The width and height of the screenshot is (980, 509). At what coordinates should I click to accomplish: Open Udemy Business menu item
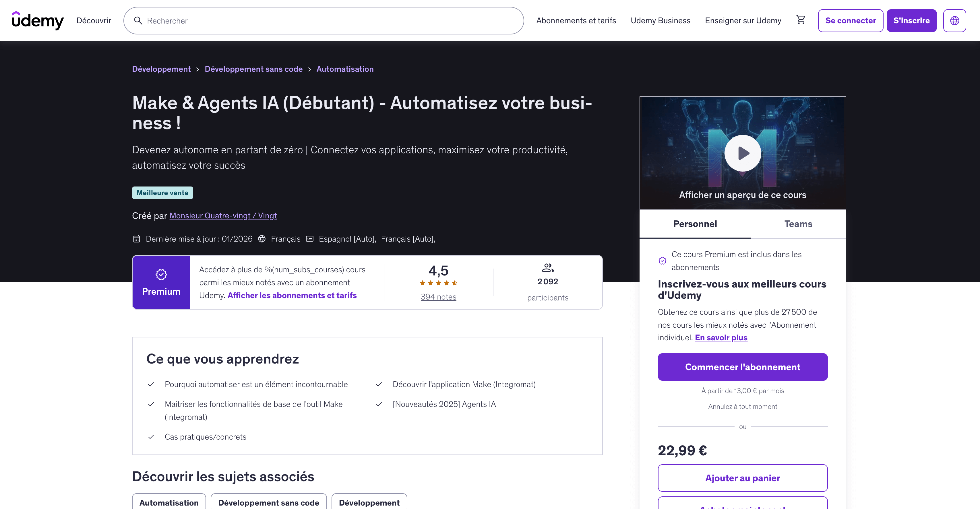coord(660,21)
